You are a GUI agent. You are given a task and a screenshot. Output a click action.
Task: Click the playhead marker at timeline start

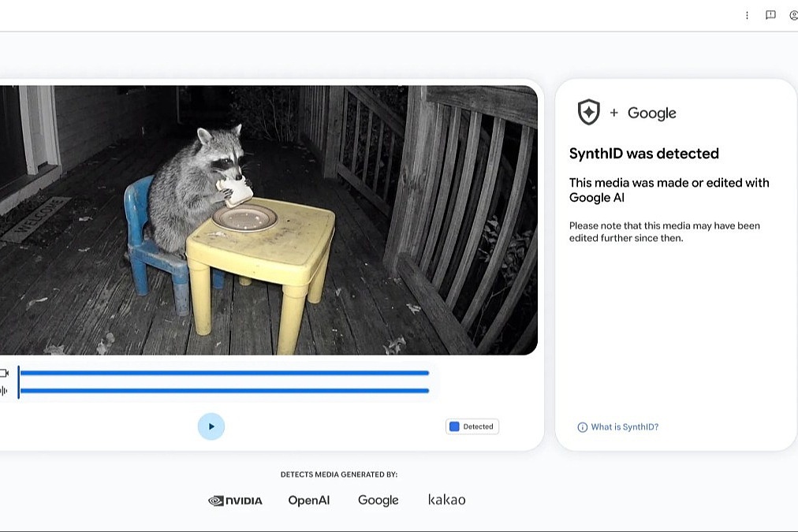[18, 382]
